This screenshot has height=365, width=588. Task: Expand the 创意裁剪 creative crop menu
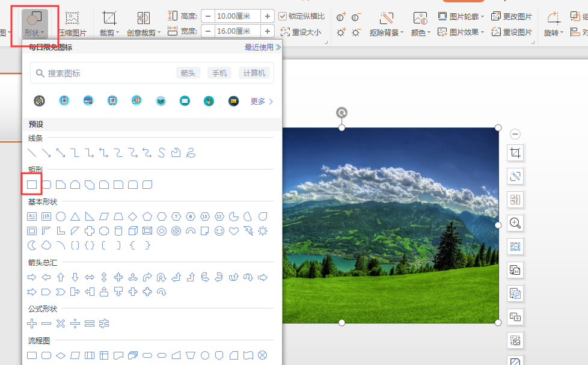click(x=143, y=24)
